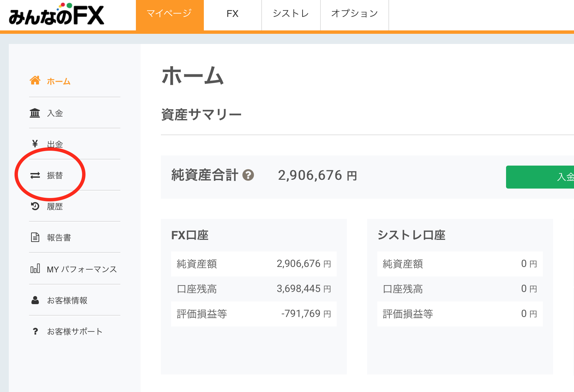Switch to the シストレ tab
This screenshot has width=574, height=392.
[291, 15]
